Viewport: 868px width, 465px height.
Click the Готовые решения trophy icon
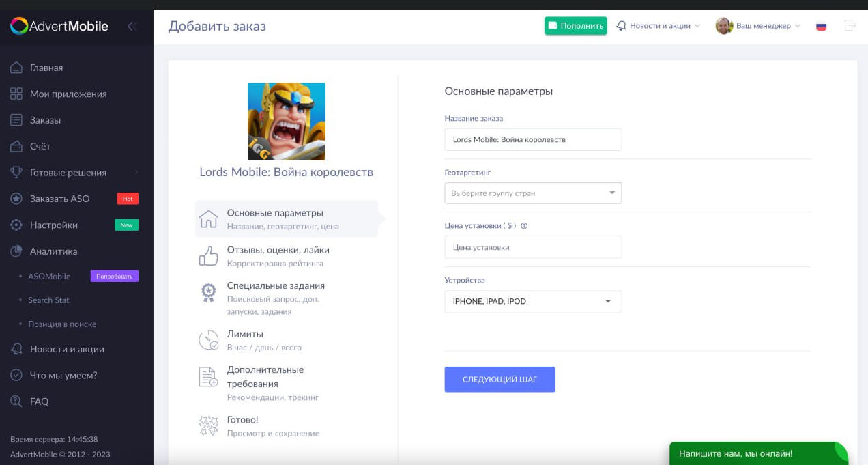(16, 172)
